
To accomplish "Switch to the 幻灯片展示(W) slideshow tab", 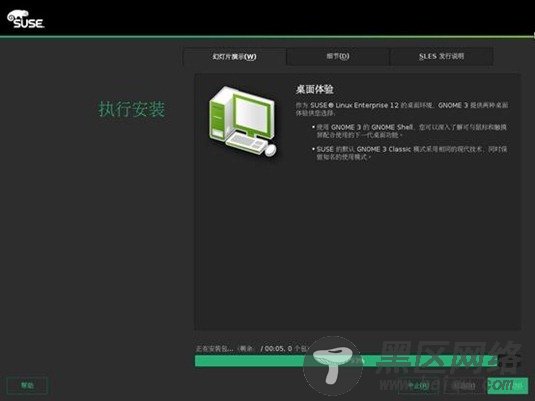I will 234,57.
